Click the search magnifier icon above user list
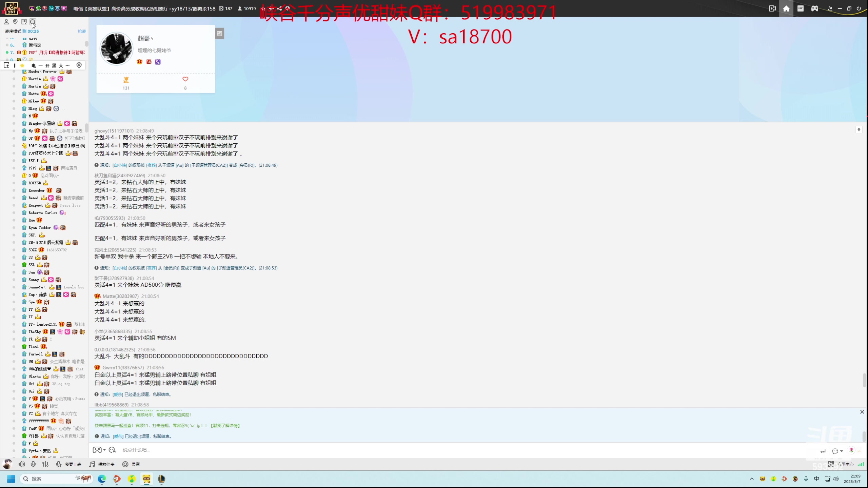The width and height of the screenshot is (868, 488). pyautogui.click(x=33, y=22)
